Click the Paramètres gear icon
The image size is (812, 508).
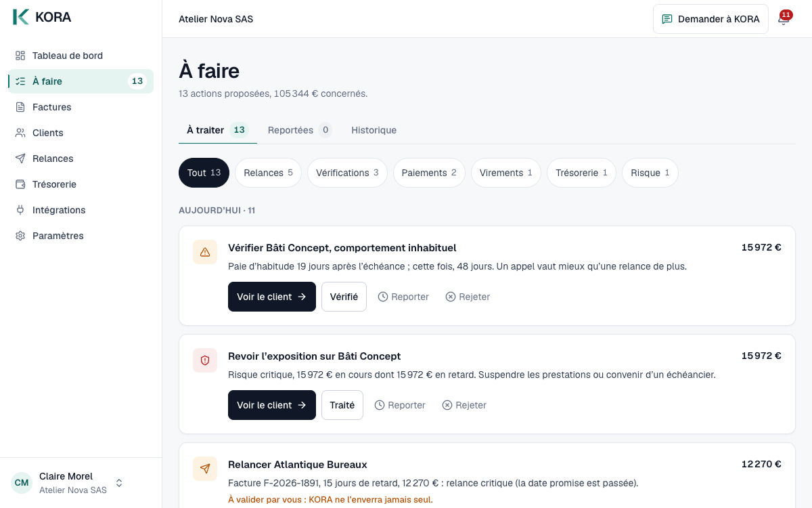20,236
